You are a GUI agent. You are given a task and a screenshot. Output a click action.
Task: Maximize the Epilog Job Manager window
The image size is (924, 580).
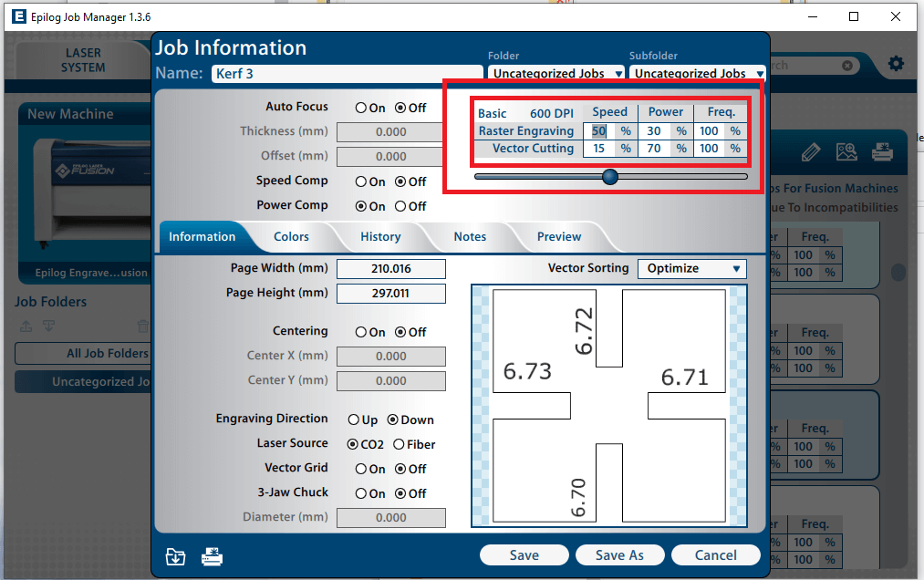[853, 16]
